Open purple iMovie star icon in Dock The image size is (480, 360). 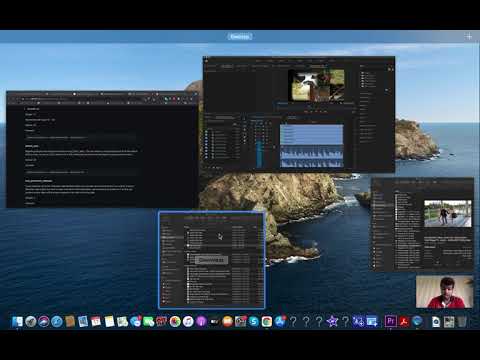click(x=332, y=322)
